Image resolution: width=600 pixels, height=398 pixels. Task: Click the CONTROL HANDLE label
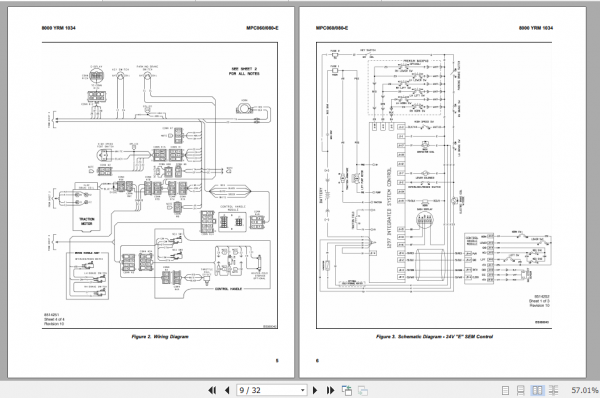228,289
